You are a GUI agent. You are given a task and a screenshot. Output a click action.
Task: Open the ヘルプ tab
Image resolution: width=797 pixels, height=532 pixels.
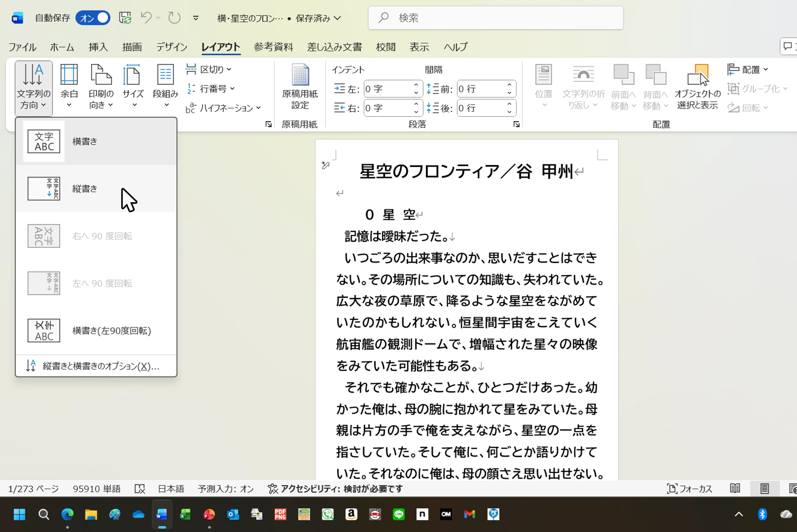click(x=455, y=47)
